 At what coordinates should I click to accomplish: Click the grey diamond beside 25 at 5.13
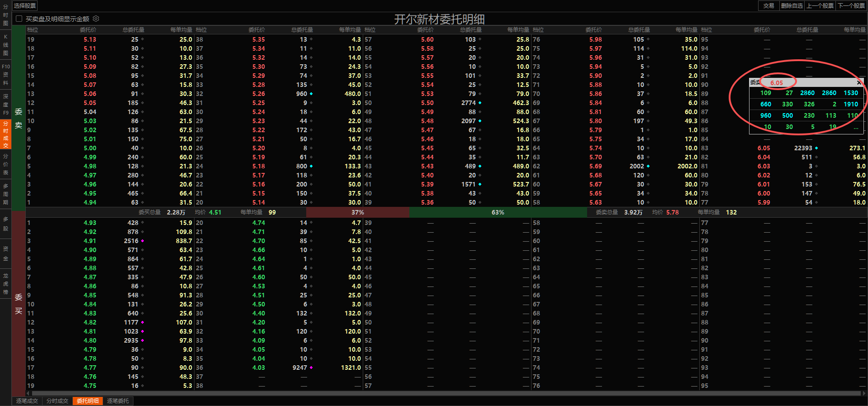point(142,39)
